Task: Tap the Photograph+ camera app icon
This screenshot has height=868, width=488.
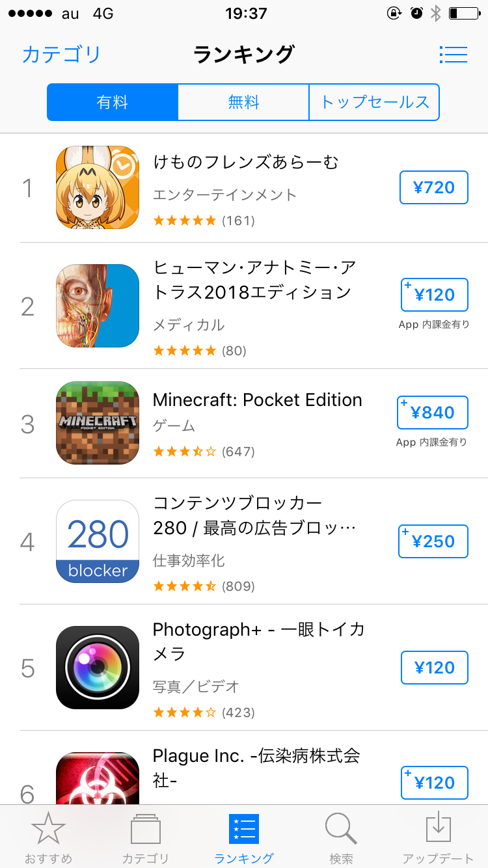Action: point(98,668)
